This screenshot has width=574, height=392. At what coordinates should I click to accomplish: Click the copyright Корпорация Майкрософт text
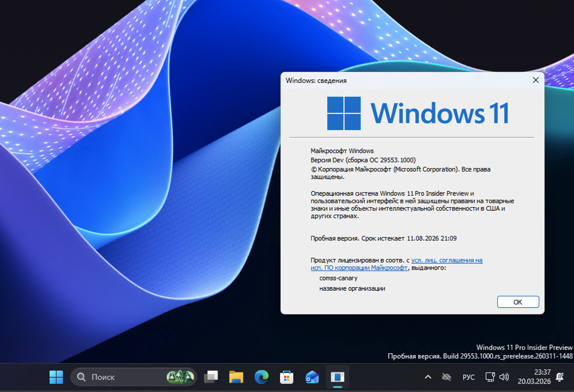pyautogui.click(x=401, y=173)
